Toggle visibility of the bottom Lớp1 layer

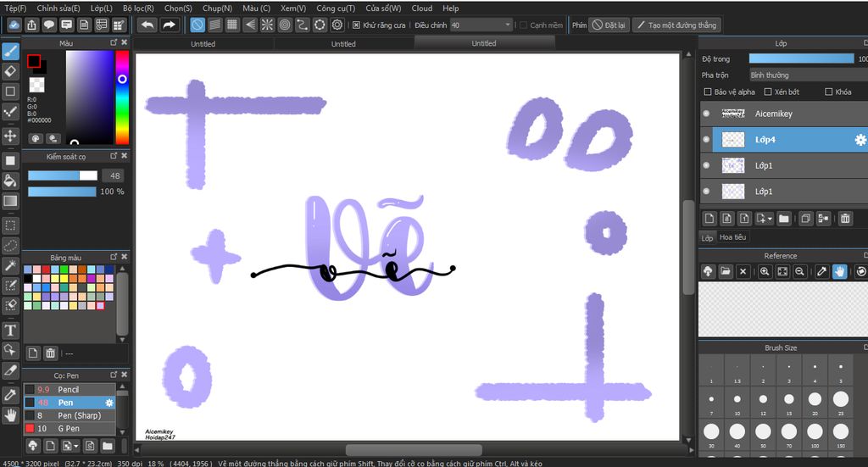(x=706, y=192)
